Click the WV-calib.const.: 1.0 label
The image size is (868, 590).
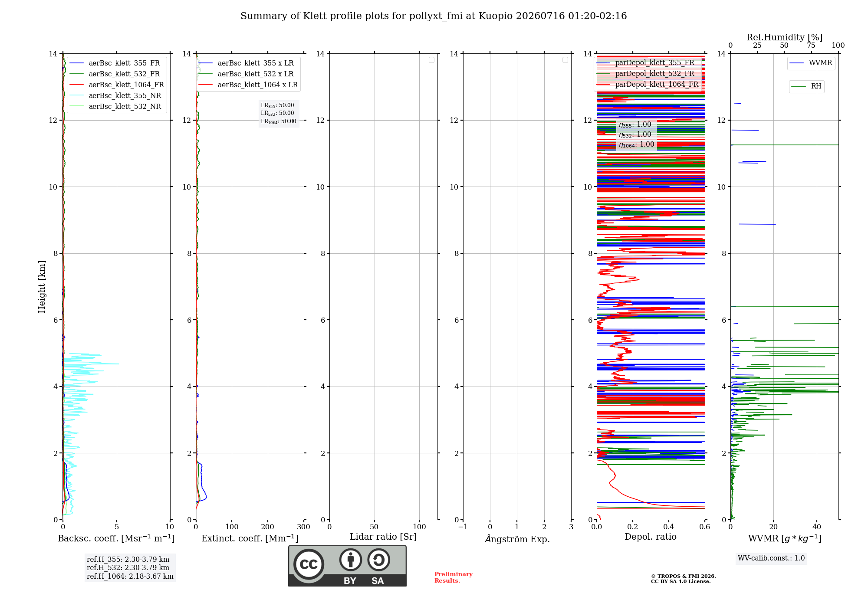point(771,558)
